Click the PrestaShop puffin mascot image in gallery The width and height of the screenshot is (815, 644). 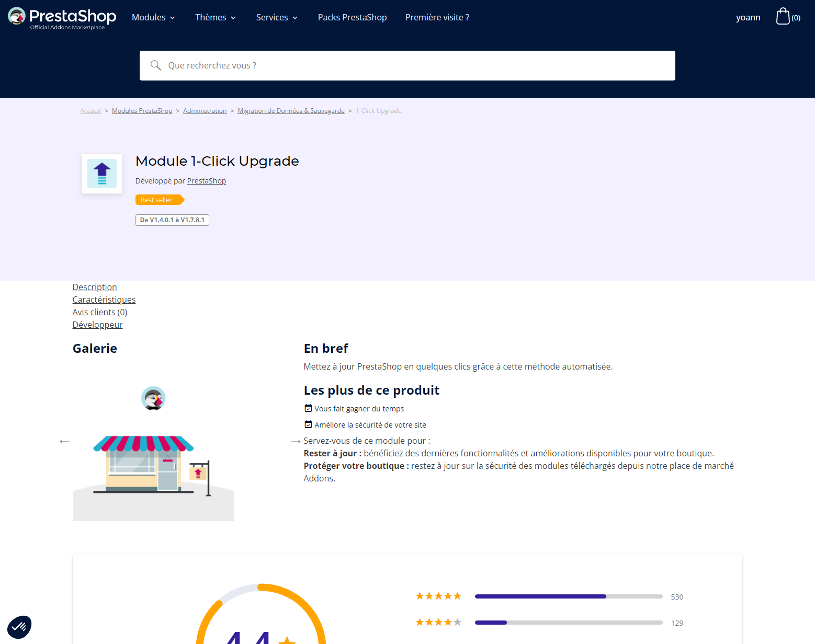pos(153,398)
